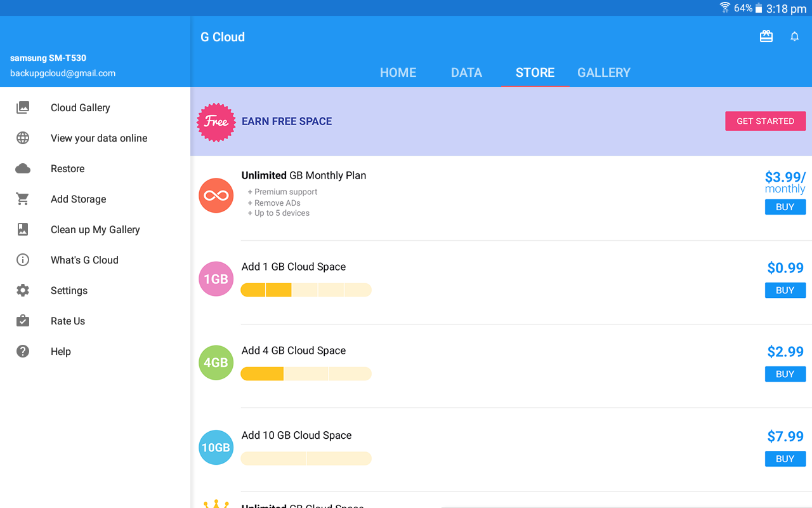Tap the samsung SM-T530 device name
The image size is (812, 508).
pos(48,58)
